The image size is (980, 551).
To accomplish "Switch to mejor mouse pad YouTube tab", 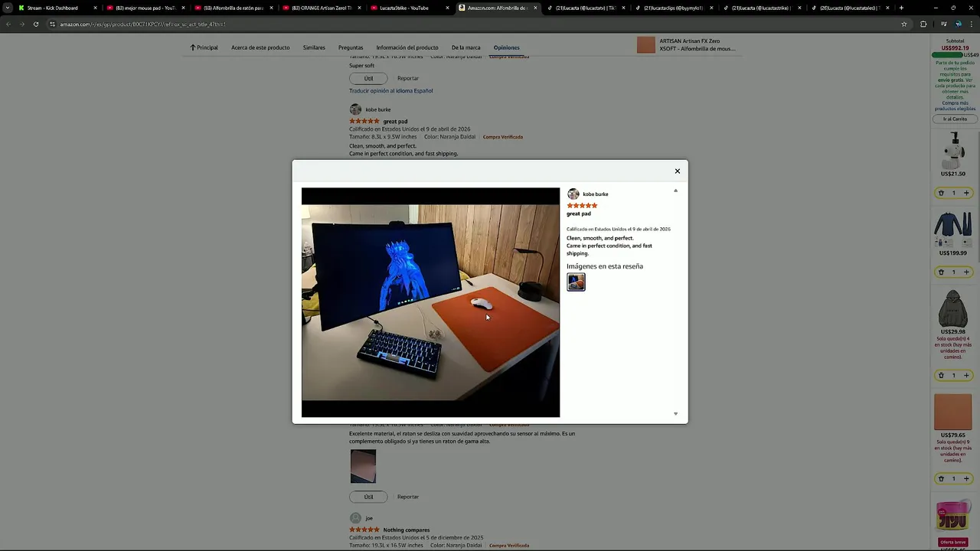I will (145, 8).
